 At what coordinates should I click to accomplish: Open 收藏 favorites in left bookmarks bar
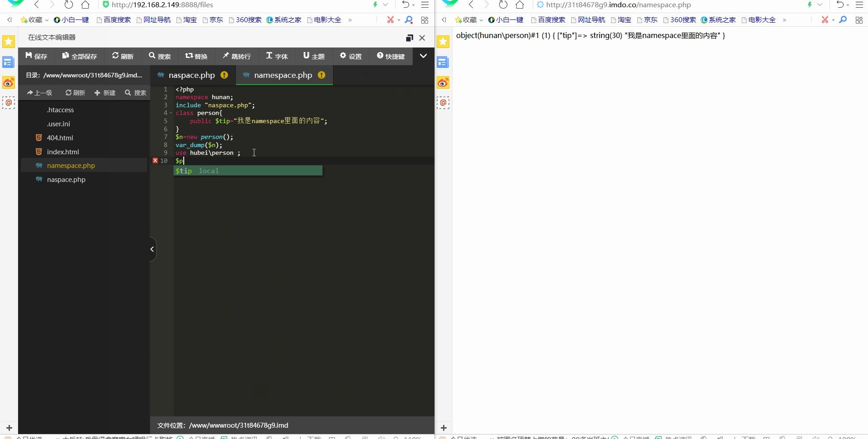[34, 20]
